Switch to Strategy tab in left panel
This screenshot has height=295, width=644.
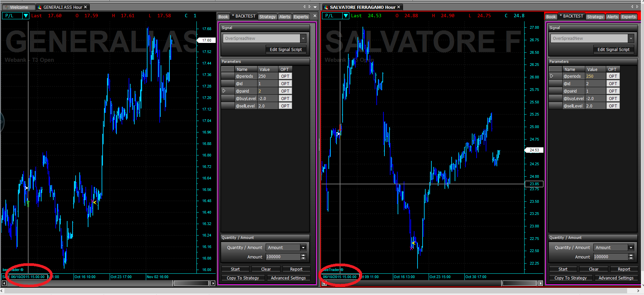pyautogui.click(x=267, y=17)
